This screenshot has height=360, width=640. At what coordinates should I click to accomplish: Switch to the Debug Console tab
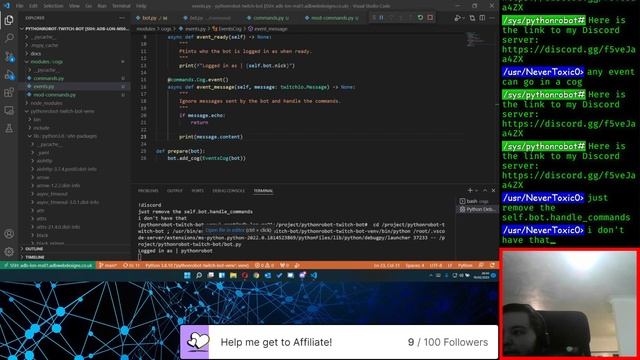coord(229,191)
